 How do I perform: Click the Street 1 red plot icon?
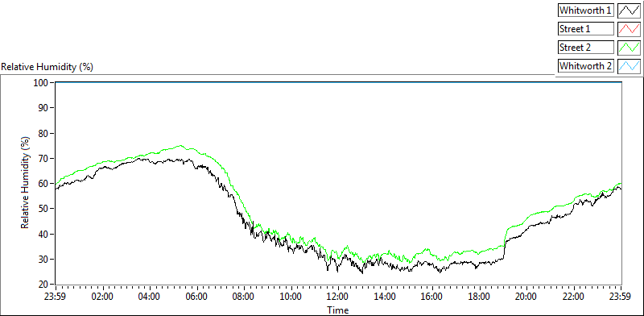pos(629,29)
